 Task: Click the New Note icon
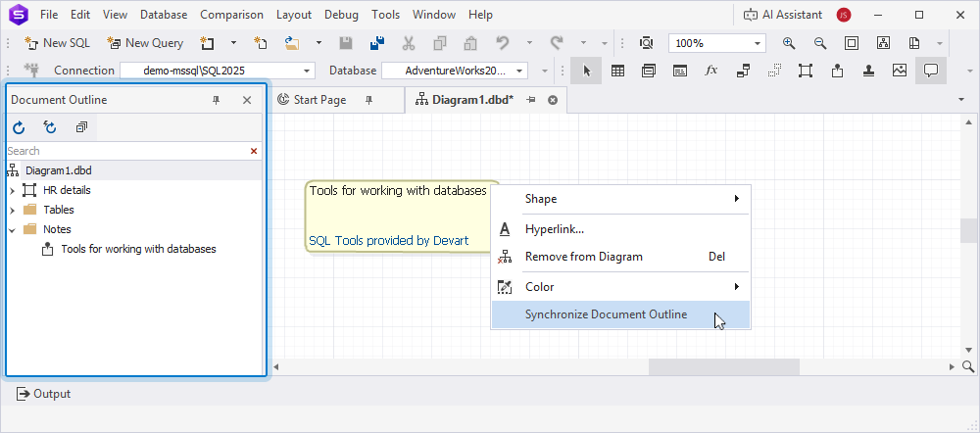[837, 71]
